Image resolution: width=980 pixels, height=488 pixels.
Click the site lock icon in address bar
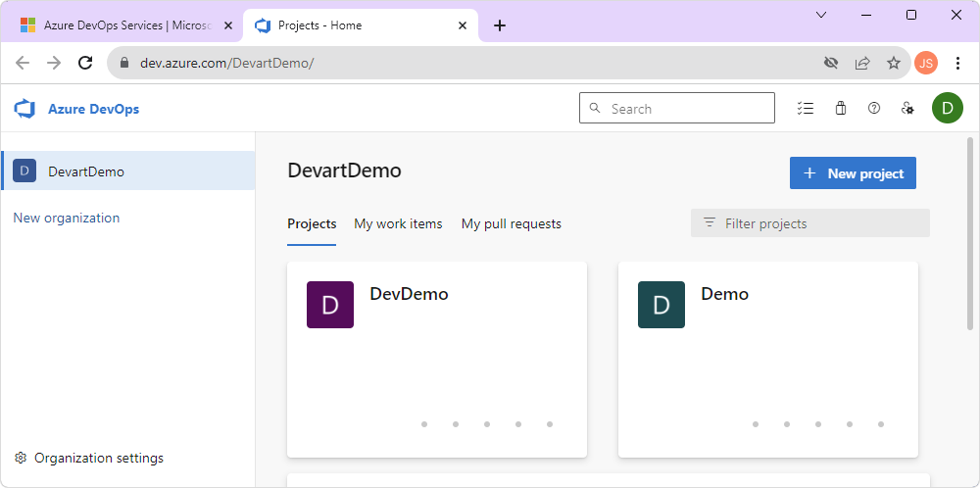(124, 63)
